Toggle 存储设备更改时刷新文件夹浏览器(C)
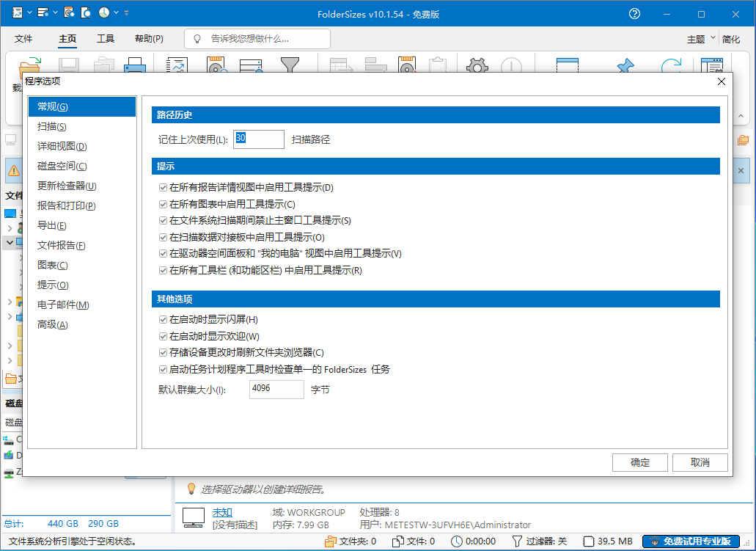 163,353
